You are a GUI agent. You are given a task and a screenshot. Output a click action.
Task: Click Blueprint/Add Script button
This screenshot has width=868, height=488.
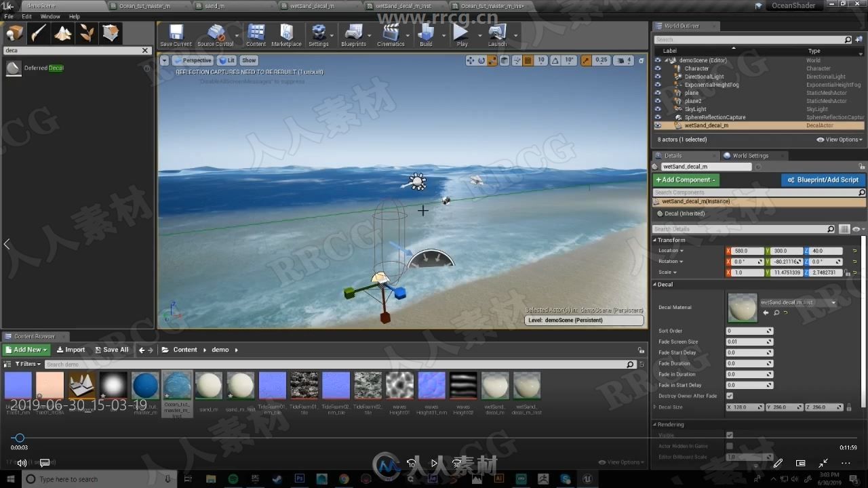823,180
